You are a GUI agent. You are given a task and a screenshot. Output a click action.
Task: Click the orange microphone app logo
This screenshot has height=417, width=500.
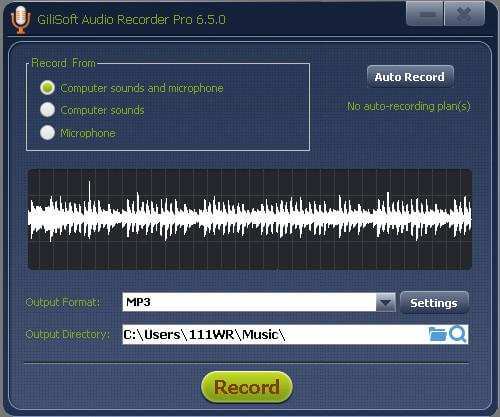[x=21, y=19]
